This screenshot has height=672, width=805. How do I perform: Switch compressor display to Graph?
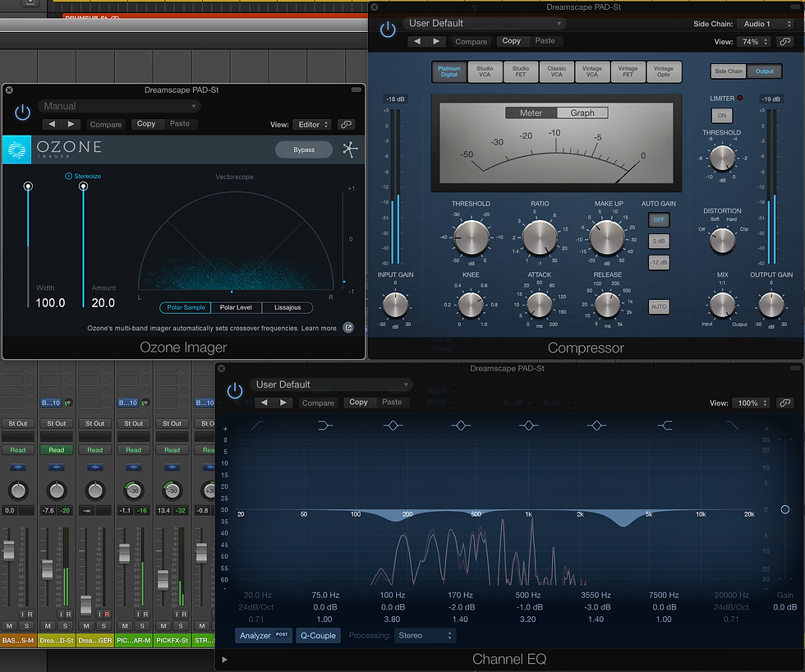pos(582,113)
